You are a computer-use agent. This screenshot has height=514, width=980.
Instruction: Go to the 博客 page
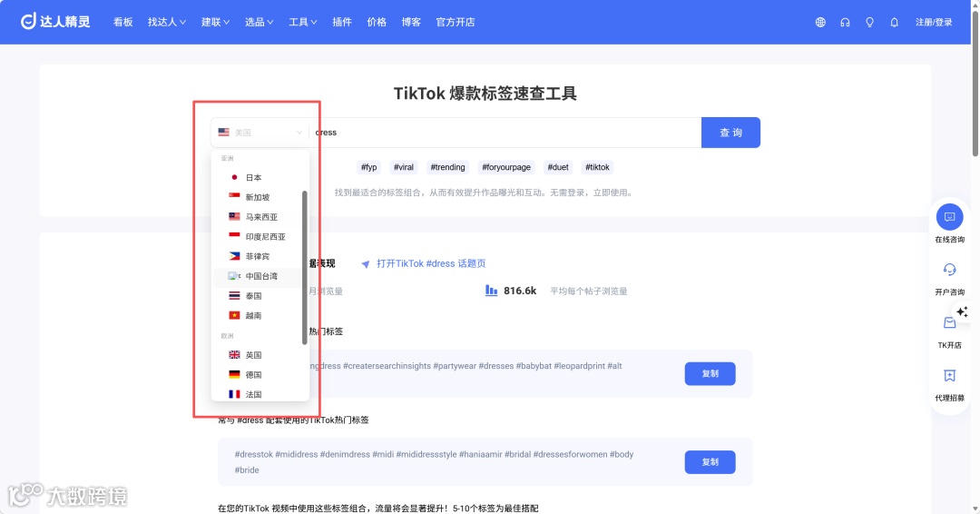click(x=411, y=22)
